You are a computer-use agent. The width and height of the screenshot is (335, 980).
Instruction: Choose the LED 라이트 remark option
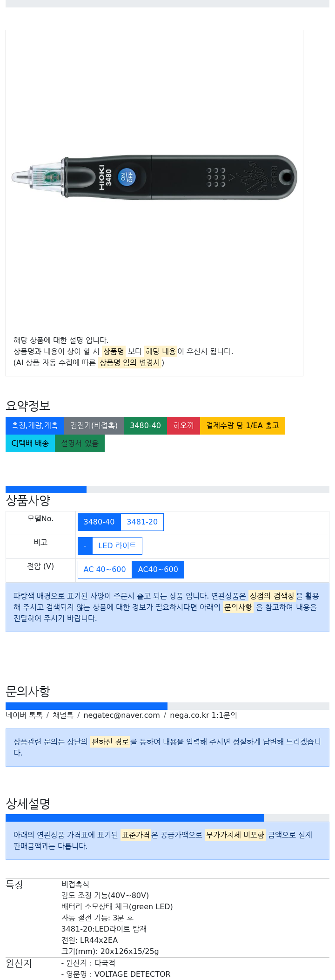click(117, 546)
